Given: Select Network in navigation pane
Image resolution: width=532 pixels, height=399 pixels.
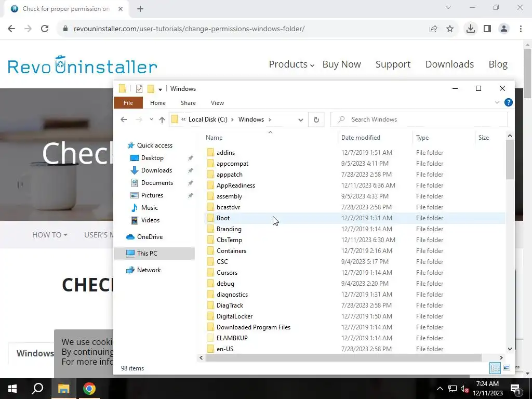Looking at the screenshot, I should (149, 270).
